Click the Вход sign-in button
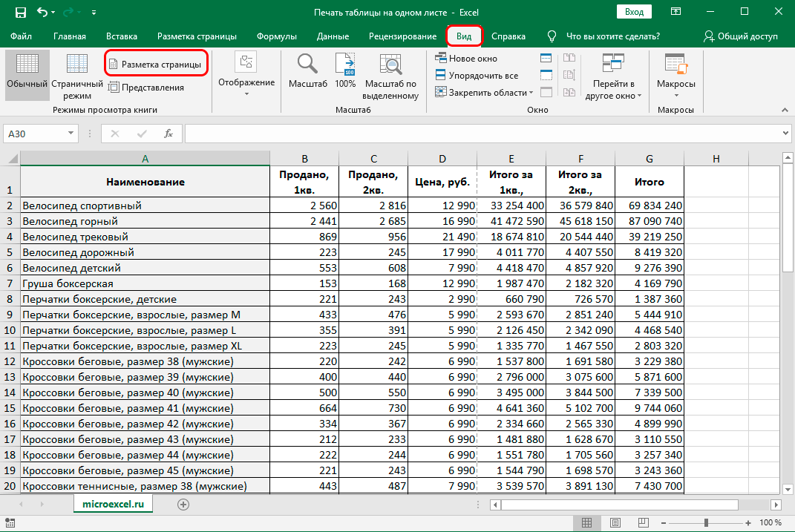This screenshot has height=532, width=795. [x=634, y=13]
